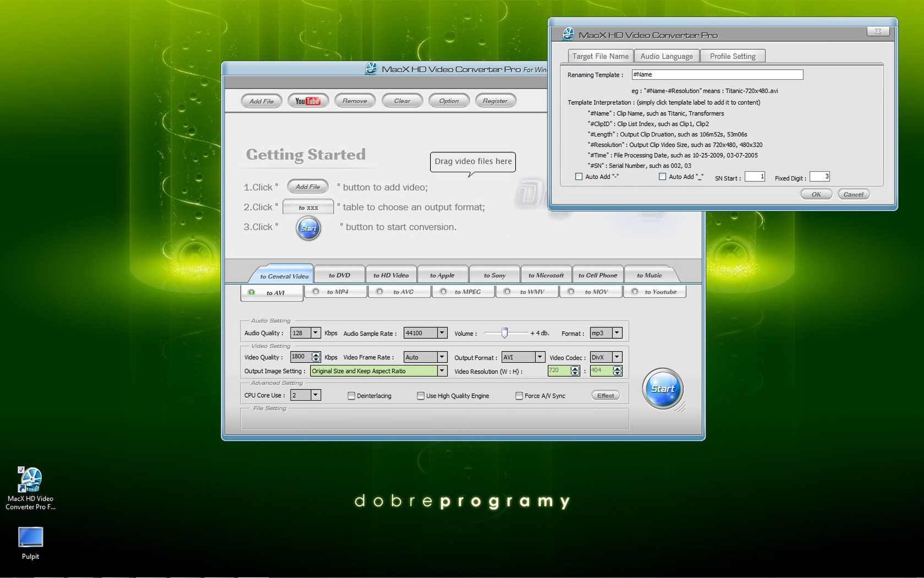Open MacX HD Video Converter desktop shortcut
The height and width of the screenshot is (578, 924).
pyautogui.click(x=30, y=488)
